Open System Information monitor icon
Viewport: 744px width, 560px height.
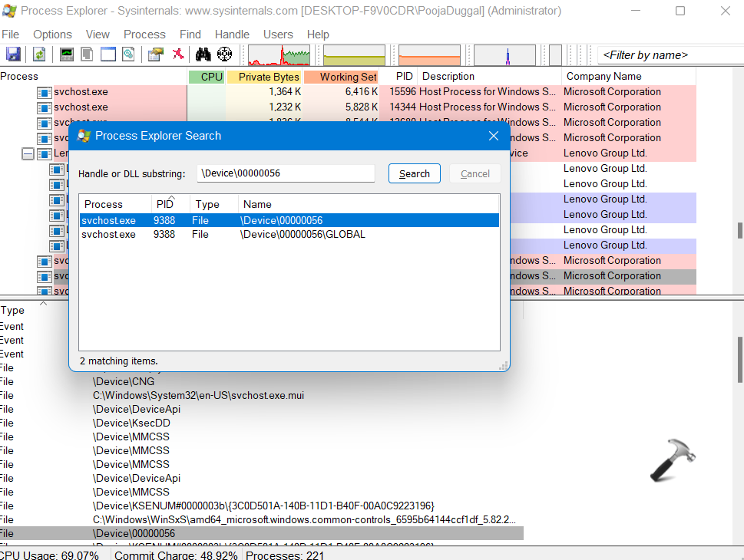[x=67, y=54]
